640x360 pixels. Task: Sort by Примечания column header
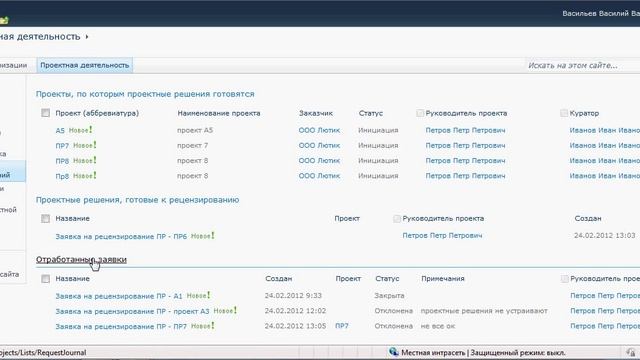point(443,279)
